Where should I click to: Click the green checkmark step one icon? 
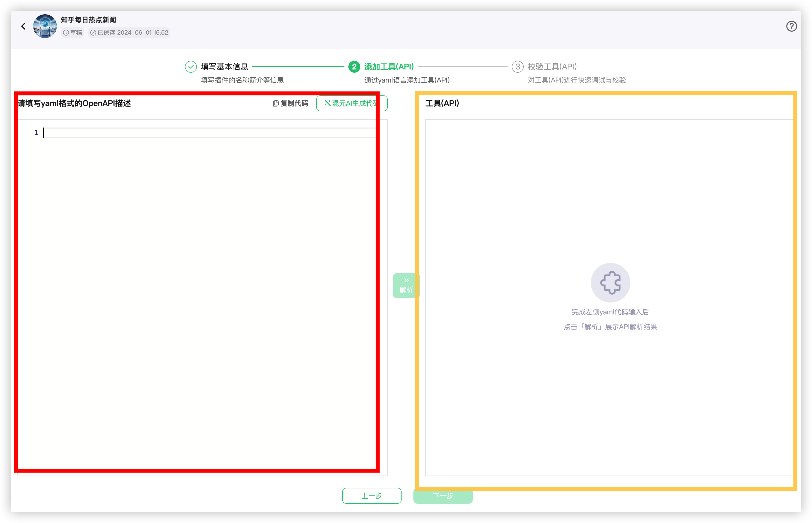point(191,66)
